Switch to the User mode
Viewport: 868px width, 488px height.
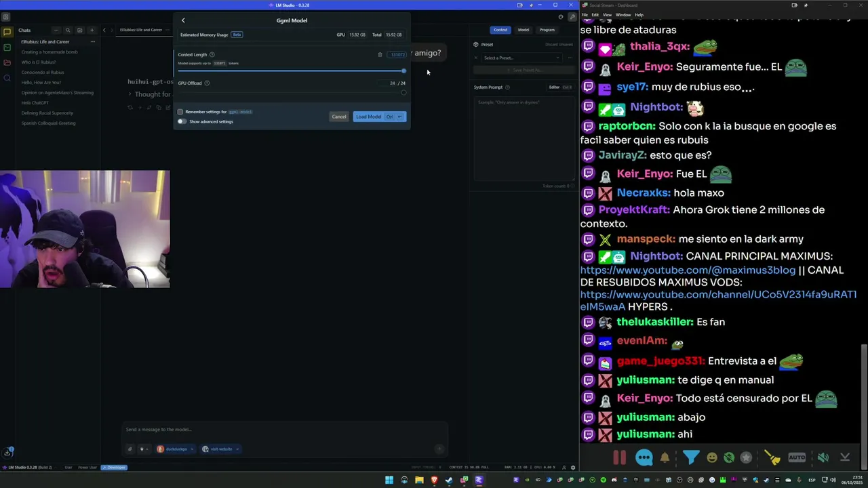[x=68, y=468]
